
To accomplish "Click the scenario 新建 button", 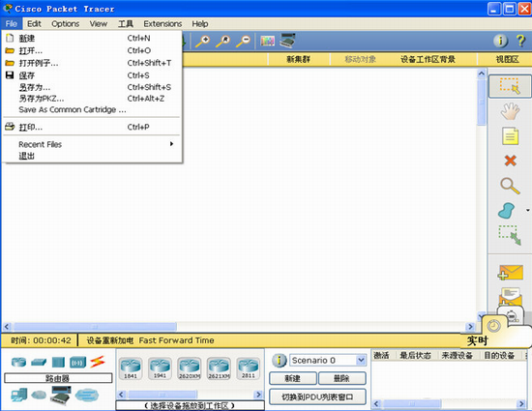I will click(x=293, y=378).
